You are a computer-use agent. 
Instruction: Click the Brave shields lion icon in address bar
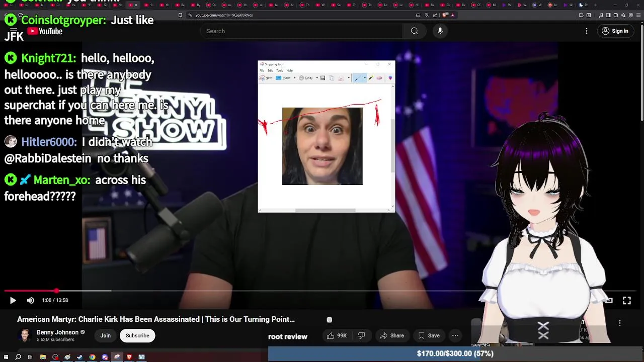pyautogui.click(x=445, y=15)
